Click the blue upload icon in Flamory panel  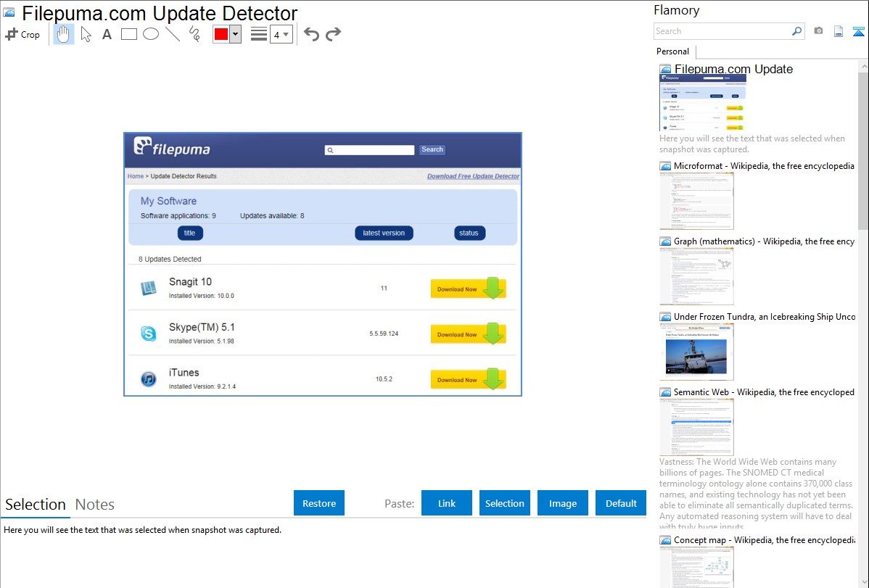pos(858,32)
